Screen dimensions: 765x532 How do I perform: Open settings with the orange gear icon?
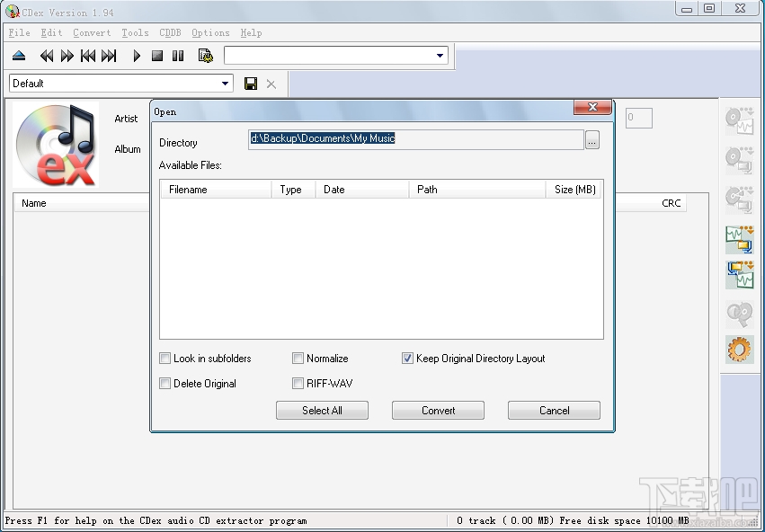pos(740,350)
